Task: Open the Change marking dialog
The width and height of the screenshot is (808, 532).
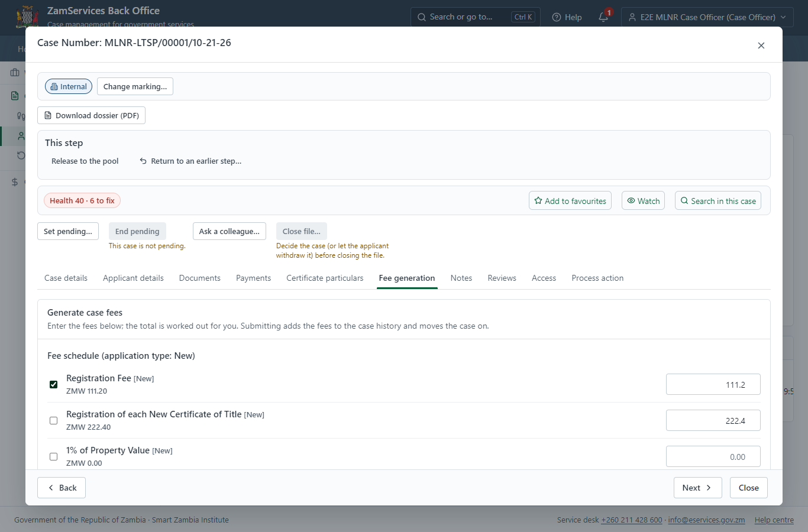Action: pyautogui.click(x=135, y=86)
